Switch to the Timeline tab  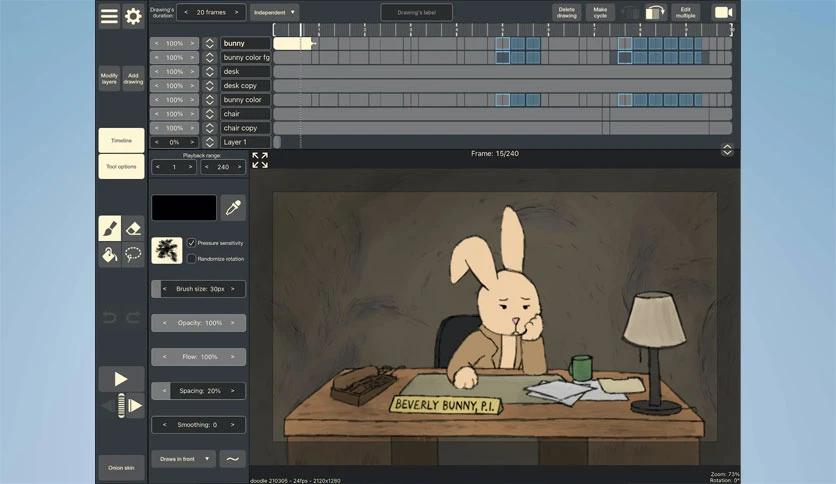(x=121, y=141)
